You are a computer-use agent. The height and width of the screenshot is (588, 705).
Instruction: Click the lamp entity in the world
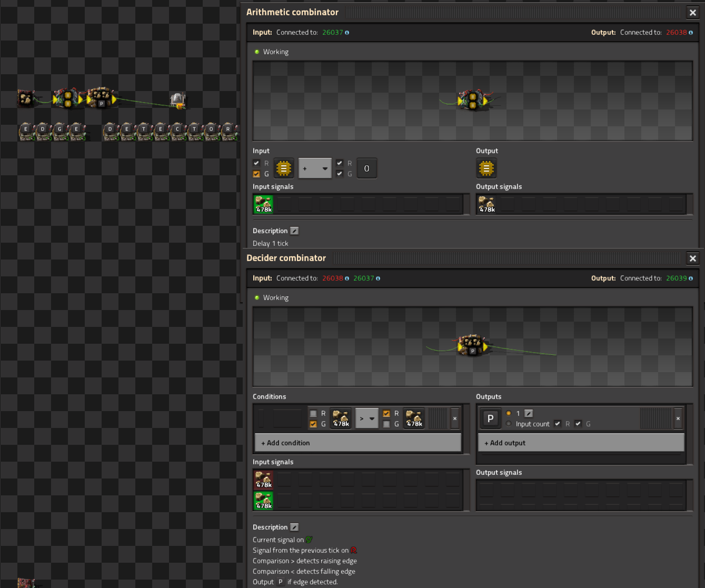pos(178,100)
